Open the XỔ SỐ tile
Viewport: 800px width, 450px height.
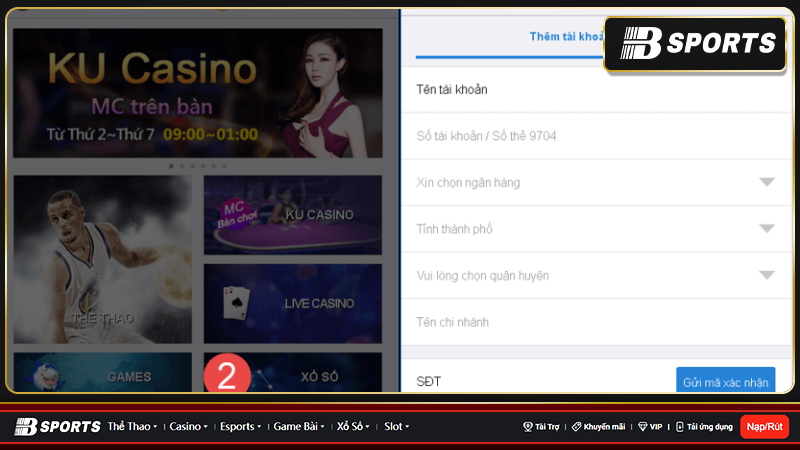click(x=293, y=372)
